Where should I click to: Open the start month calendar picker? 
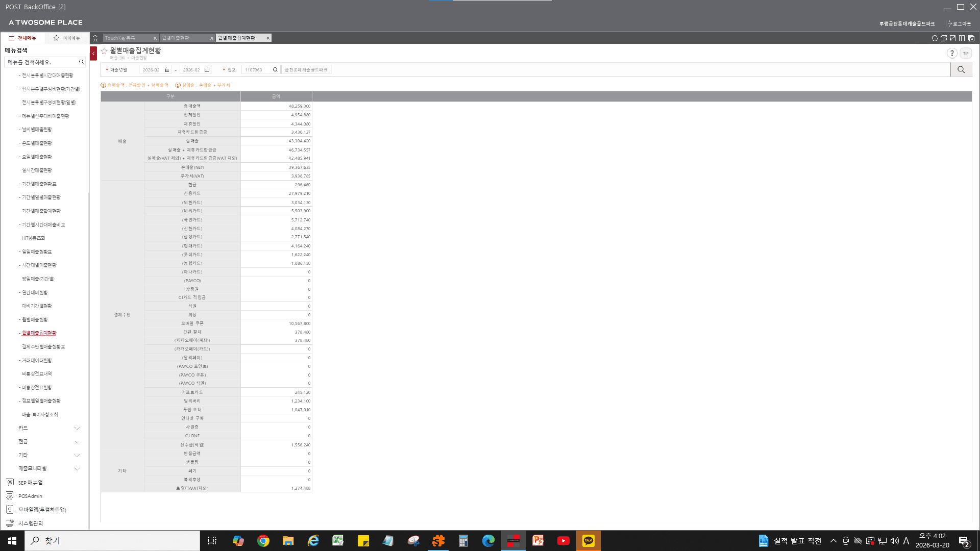[166, 70]
